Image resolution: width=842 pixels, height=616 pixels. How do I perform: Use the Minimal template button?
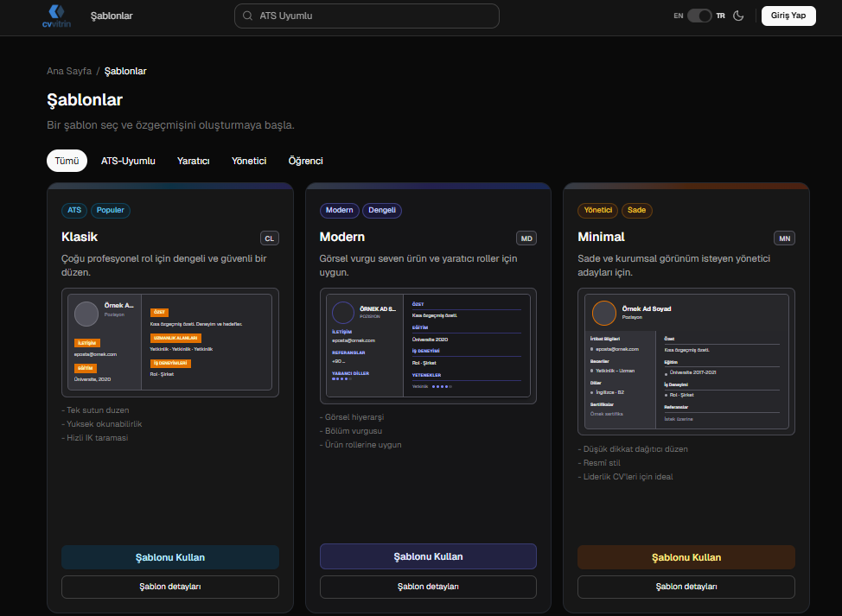click(686, 557)
